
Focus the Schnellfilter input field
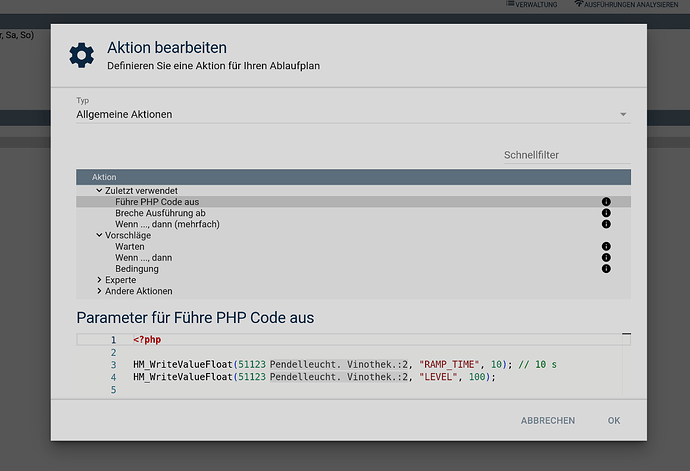[567, 155]
